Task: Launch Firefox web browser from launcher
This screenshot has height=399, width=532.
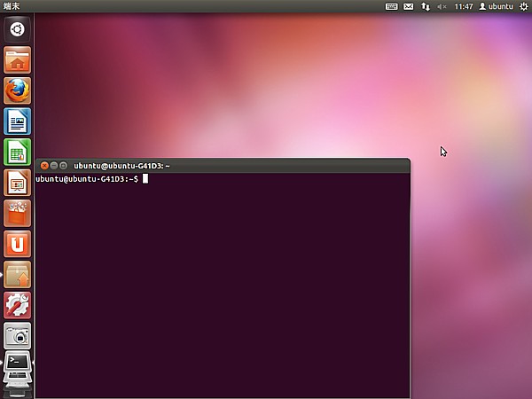Action: tap(17, 90)
